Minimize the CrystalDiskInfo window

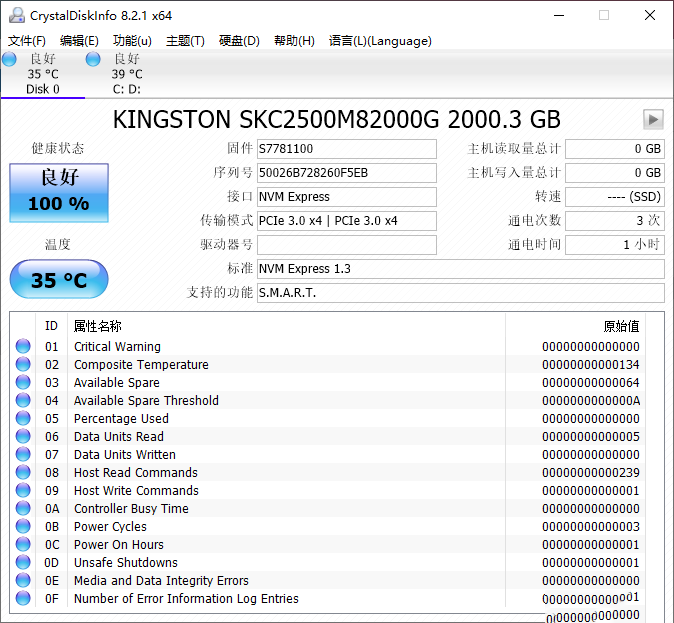[559, 15]
